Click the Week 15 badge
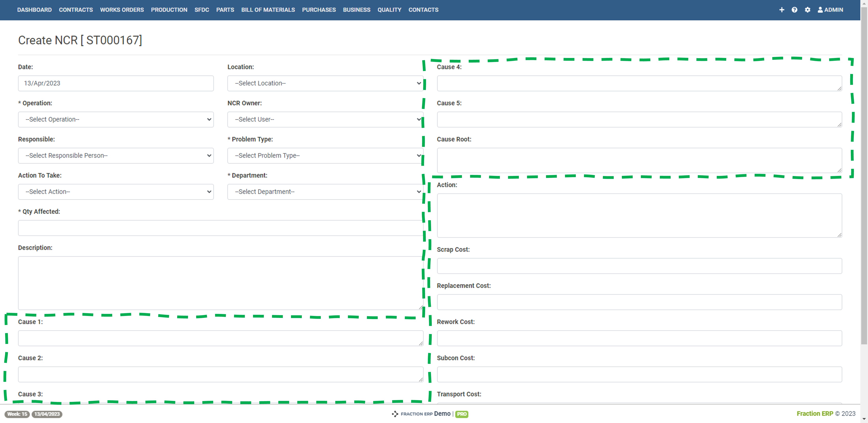Screen dimensions: 868x423 17,414
